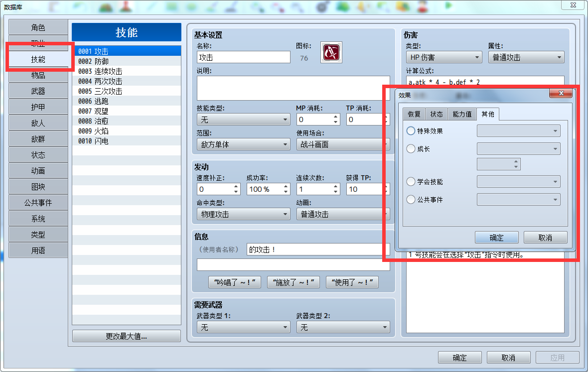The image size is (588, 372).
Task: Open the 命中类型 dropdown showing 物理攻击
Action: coord(243,214)
